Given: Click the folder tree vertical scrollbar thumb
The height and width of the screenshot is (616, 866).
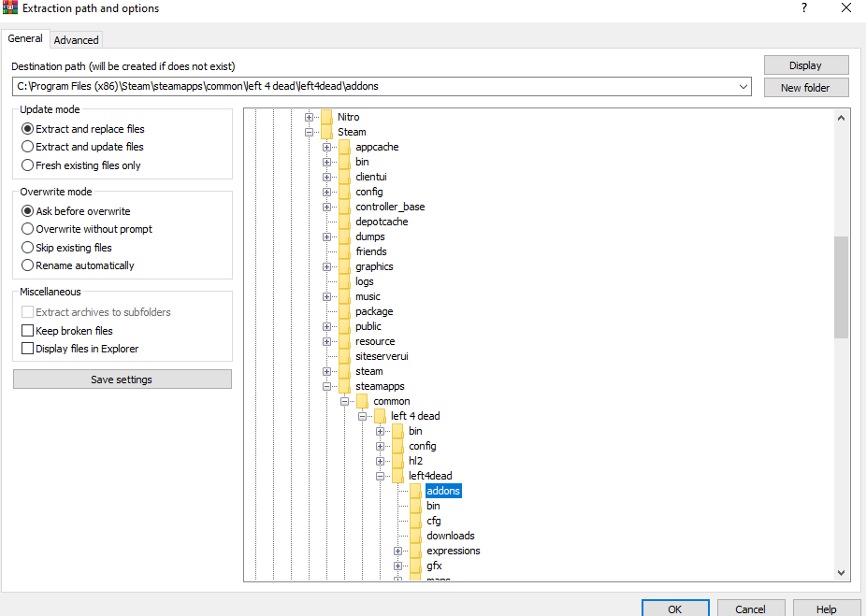Looking at the screenshot, I should pyautogui.click(x=842, y=287).
